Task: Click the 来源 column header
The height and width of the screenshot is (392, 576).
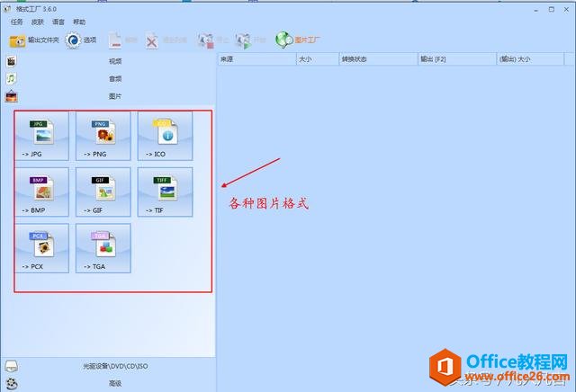Action: click(x=257, y=59)
